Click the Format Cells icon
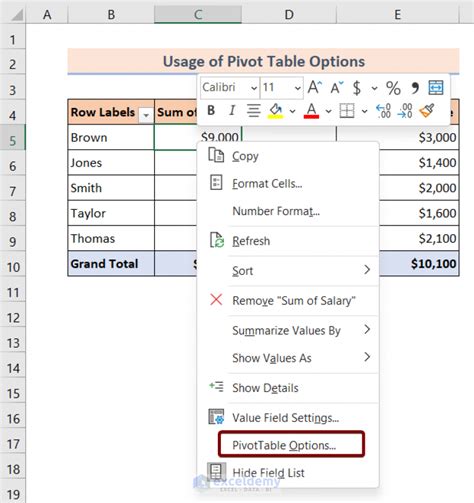474x503 pixels. pos(216,183)
